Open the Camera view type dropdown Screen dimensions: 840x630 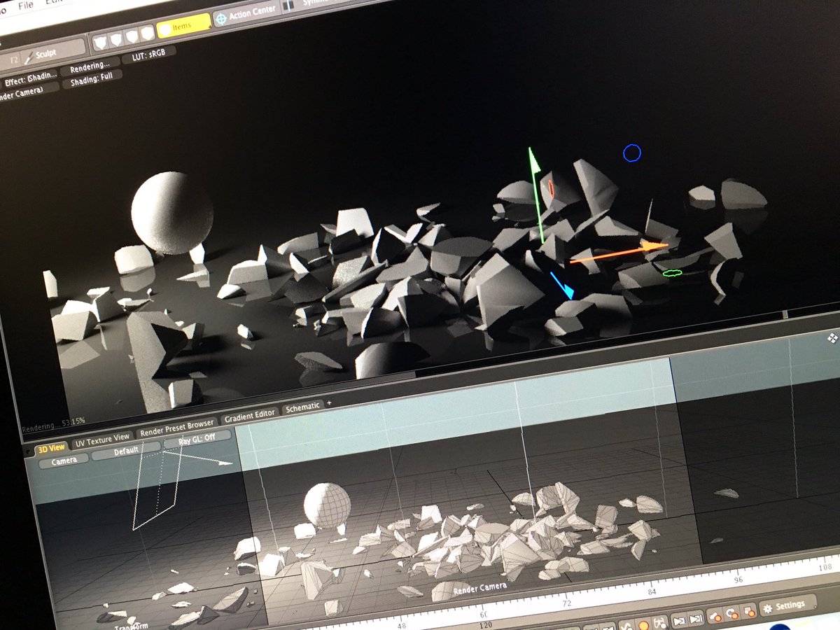64,461
